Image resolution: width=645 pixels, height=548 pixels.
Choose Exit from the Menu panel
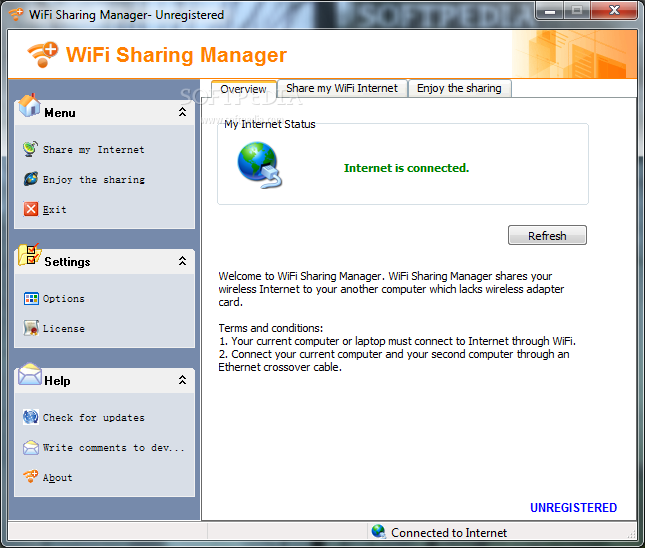pyautogui.click(x=54, y=210)
